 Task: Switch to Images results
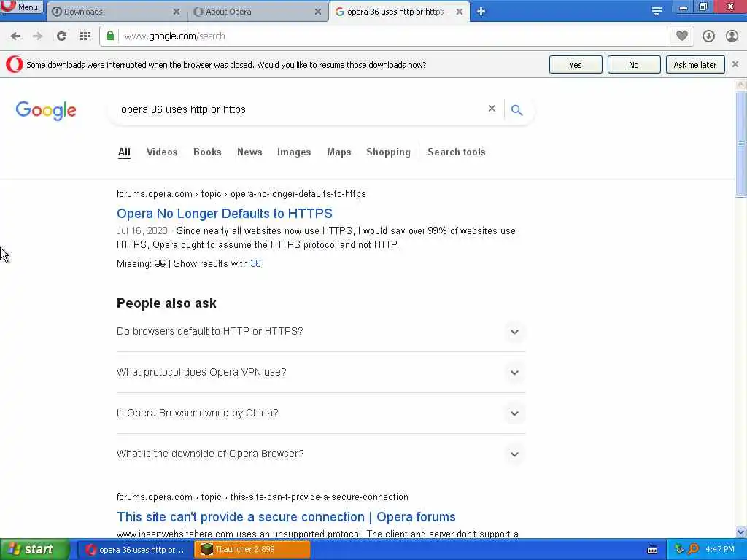point(294,152)
